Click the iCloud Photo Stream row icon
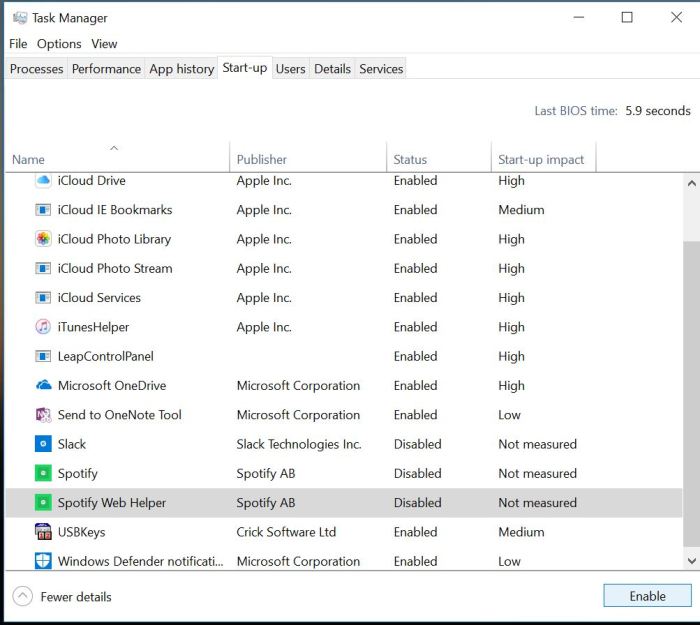This screenshot has height=625, width=700. (x=43, y=268)
